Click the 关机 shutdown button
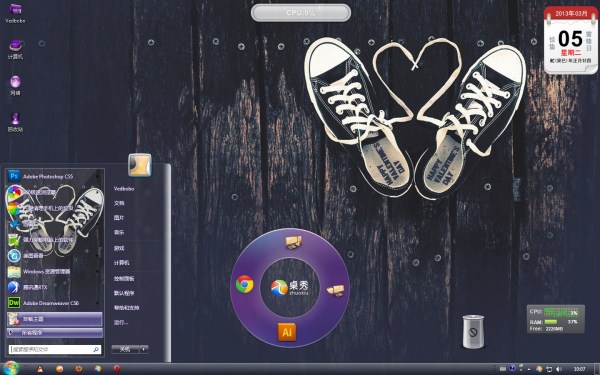 (x=126, y=349)
